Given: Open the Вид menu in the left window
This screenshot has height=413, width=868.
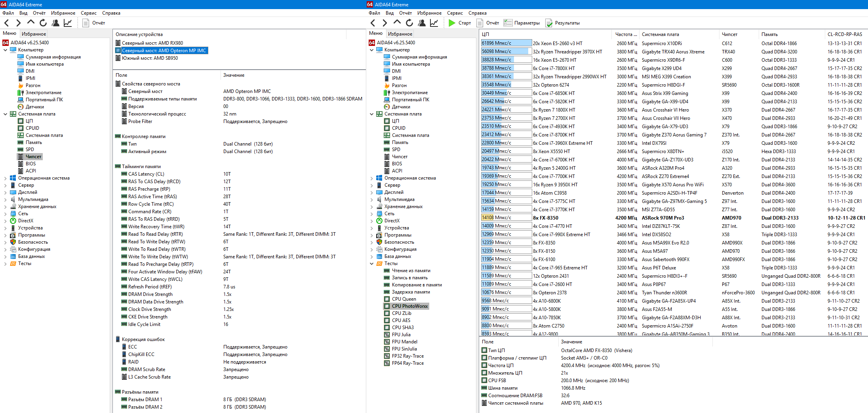Looking at the screenshot, I should click(23, 13).
